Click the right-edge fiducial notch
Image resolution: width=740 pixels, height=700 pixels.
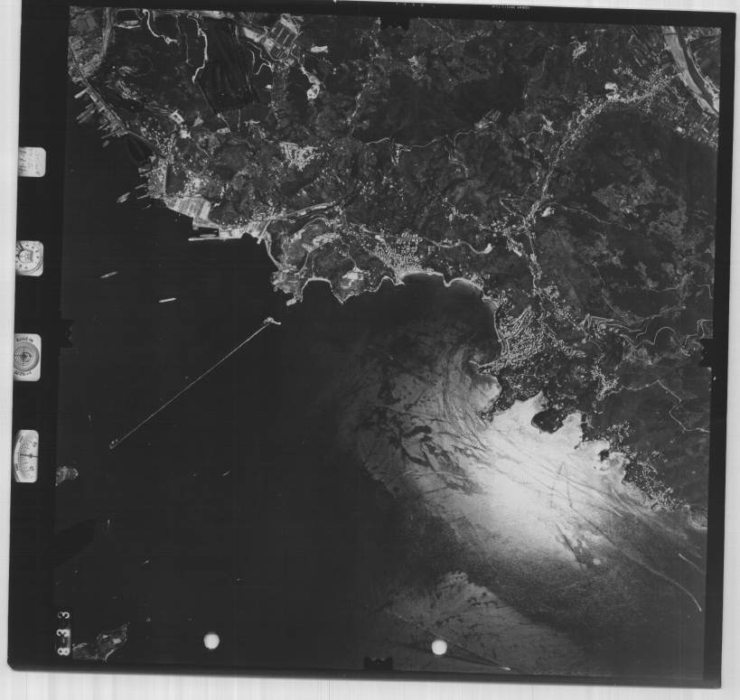pyautogui.click(x=707, y=353)
